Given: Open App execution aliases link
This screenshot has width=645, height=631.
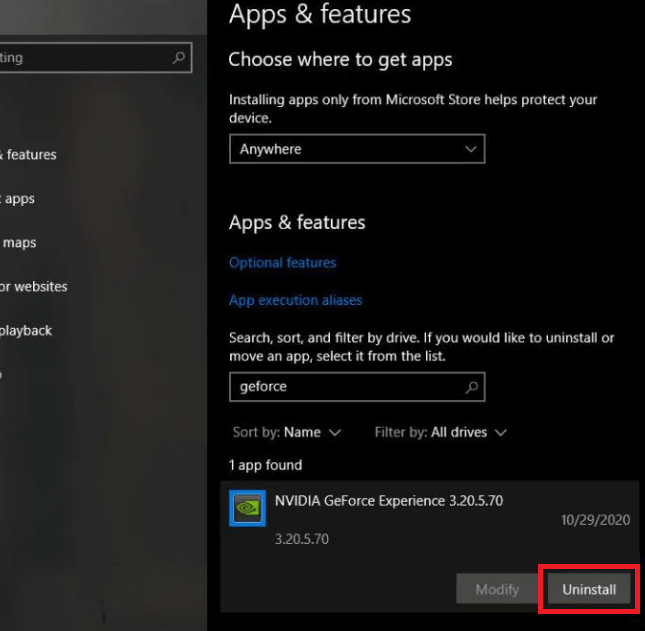Looking at the screenshot, I should [x=295, y=300].
